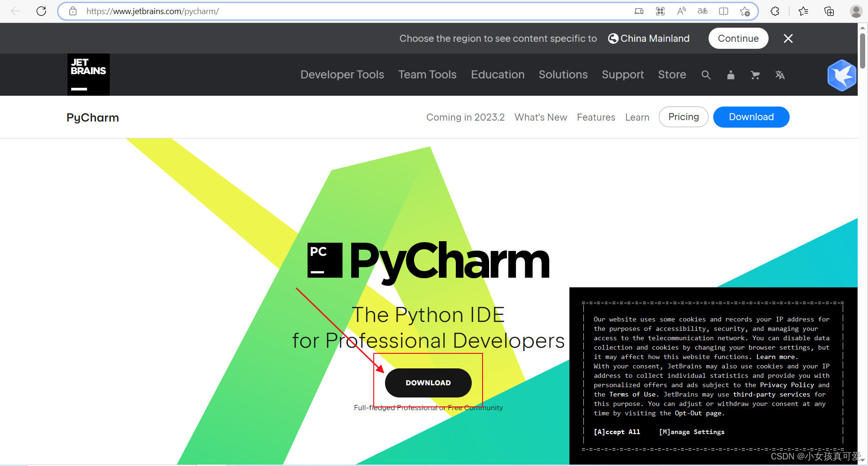This screenshot has width=868, height=466.
Task: Click [M]anage Settings in cookie notice
Action: 692,432
